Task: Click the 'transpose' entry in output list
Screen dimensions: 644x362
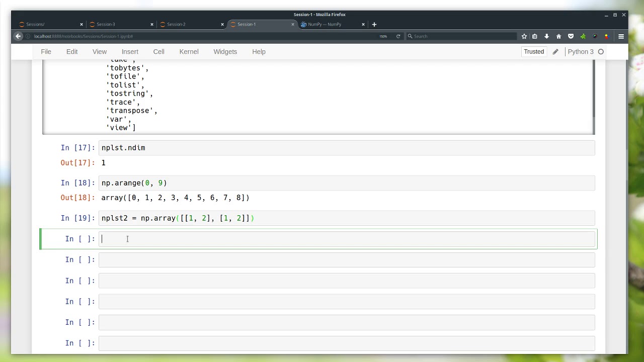Action: pyautogui.click(x=132, y=111)
